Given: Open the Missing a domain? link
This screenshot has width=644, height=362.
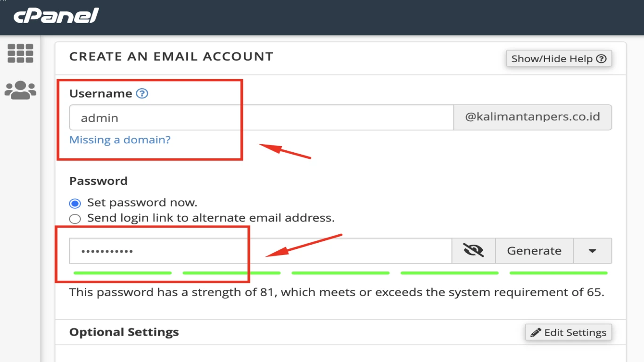Looking at the screenshot, I should point(120,140).
